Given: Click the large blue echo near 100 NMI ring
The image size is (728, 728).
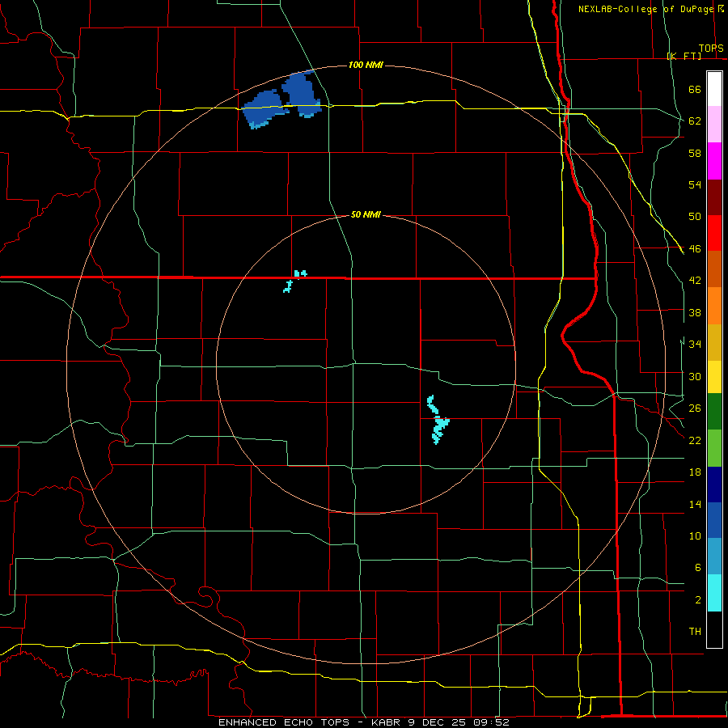Looking at the screenshot, I should (281, 99).
